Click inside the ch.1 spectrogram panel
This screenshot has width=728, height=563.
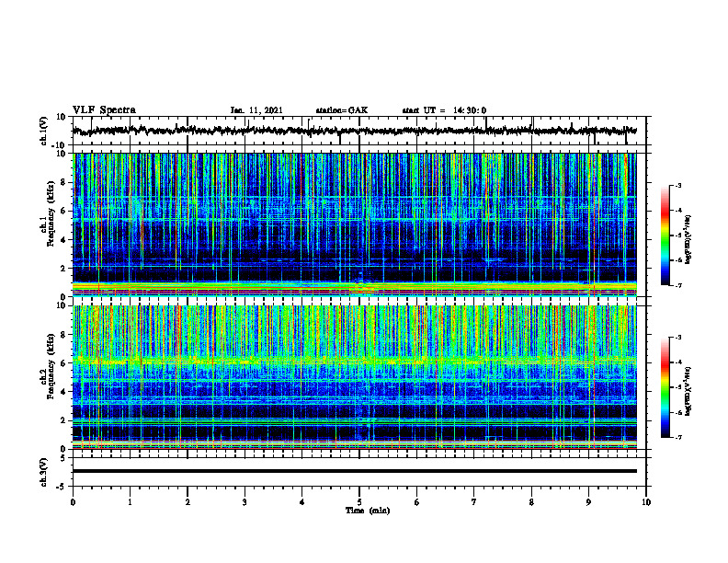pos(354,224)
